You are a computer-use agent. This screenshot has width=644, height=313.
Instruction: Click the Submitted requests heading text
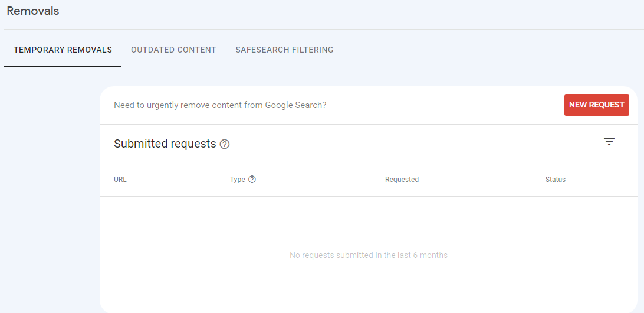[x=165, y=144]
